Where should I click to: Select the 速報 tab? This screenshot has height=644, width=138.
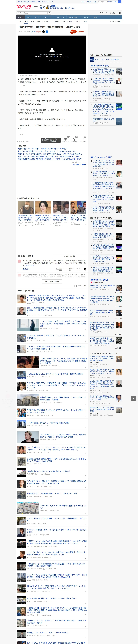pos(28,17)
